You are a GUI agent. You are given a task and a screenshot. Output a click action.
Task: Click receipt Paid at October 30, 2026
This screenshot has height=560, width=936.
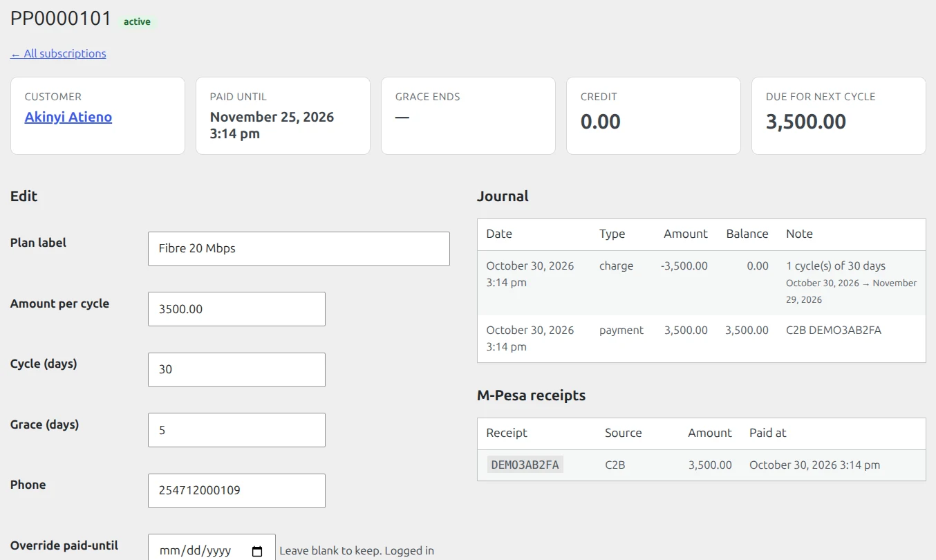(815, 465)
